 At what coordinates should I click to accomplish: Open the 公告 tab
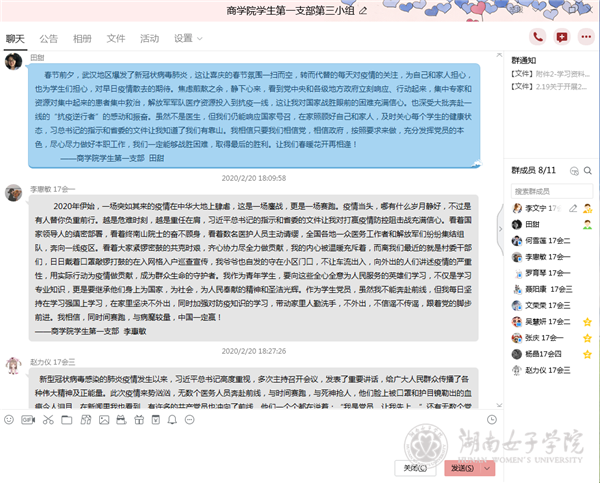(49, 39)
